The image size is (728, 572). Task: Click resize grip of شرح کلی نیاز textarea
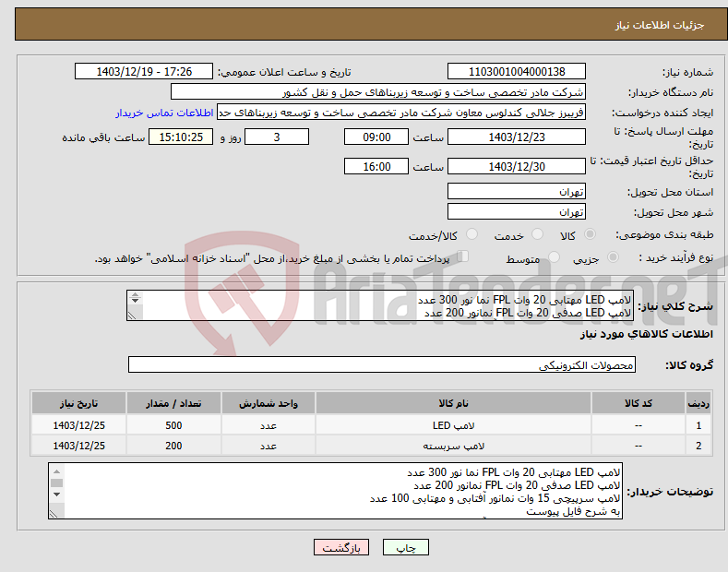point(132,316)
